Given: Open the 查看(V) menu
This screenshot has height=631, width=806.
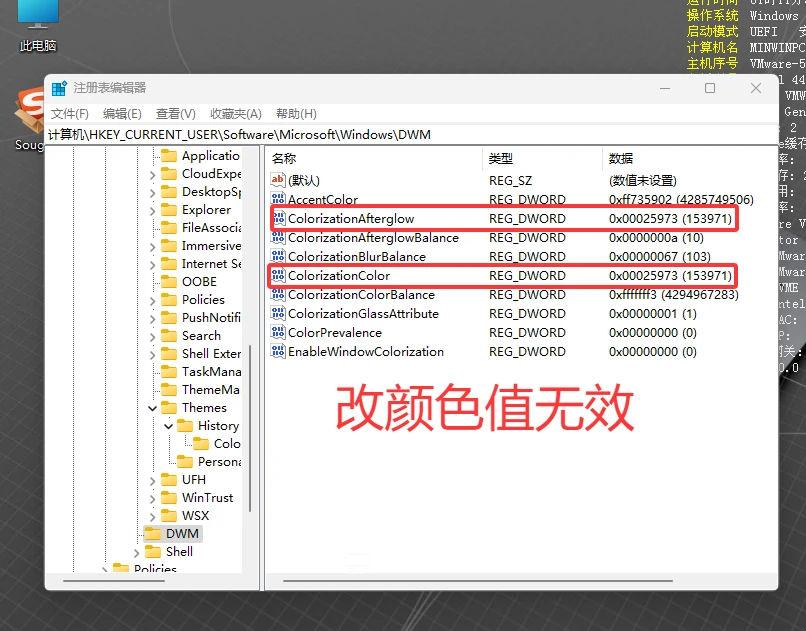Looking at the screenshot, I should [175, 114].
